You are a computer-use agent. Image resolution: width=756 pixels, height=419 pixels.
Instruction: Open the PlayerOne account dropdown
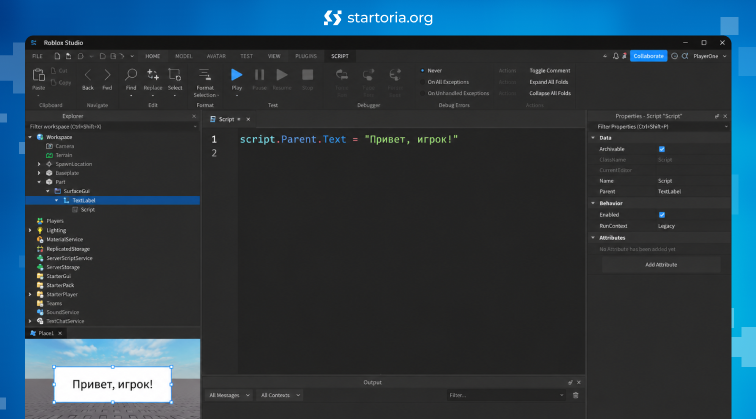coord(710,56)
